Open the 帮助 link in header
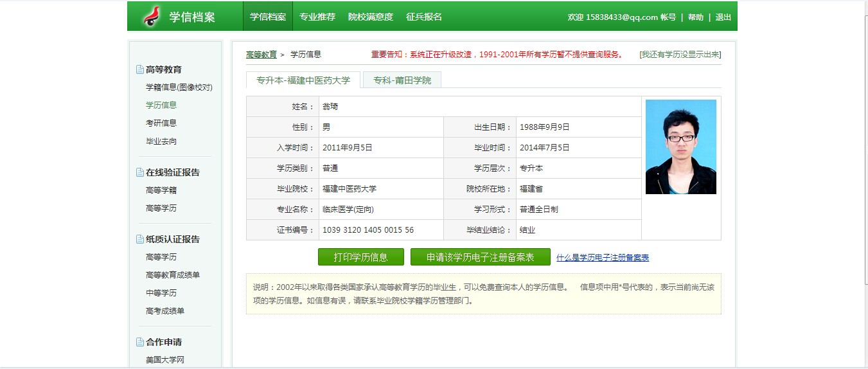 click(x=696, y=17)
